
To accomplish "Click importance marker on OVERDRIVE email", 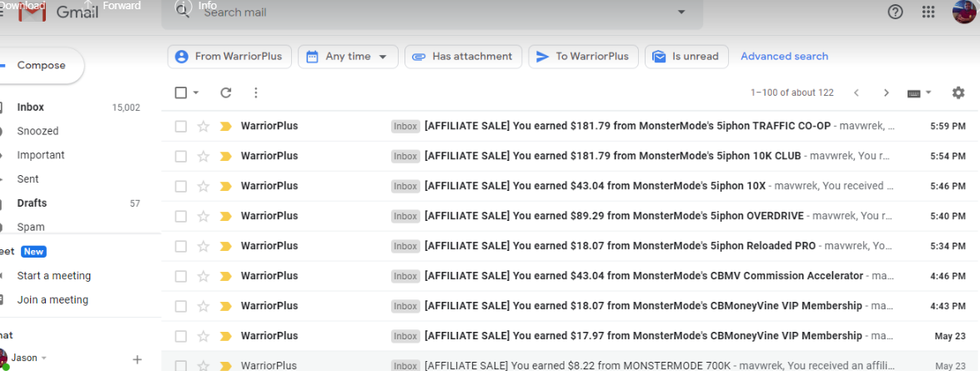I will (x=226, y=216).
